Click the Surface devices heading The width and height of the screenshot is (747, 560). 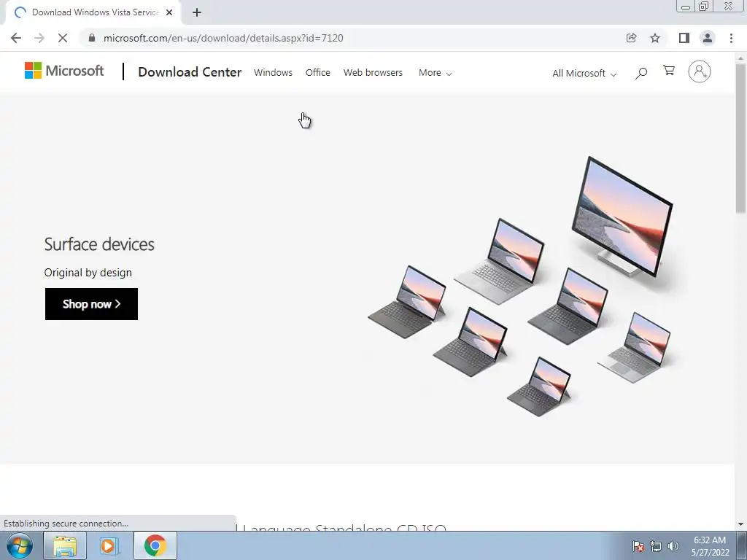coord(99,244)
